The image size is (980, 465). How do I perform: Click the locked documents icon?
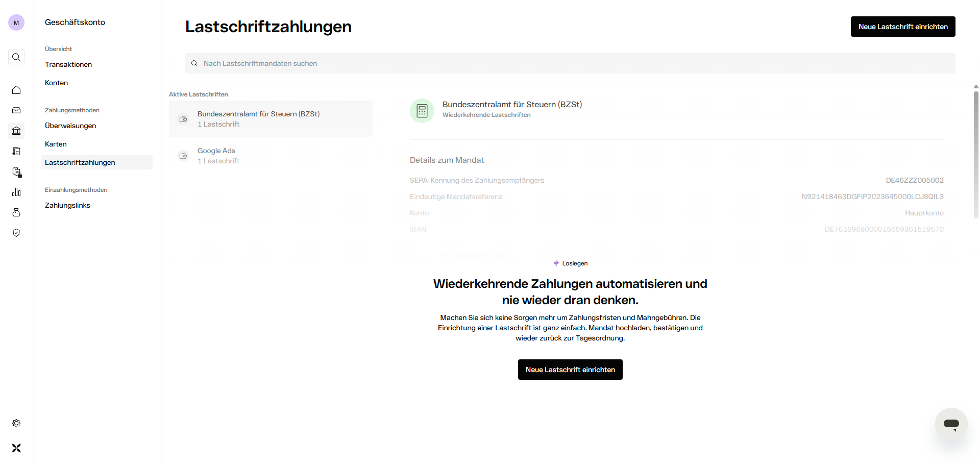tap(16, 172)
